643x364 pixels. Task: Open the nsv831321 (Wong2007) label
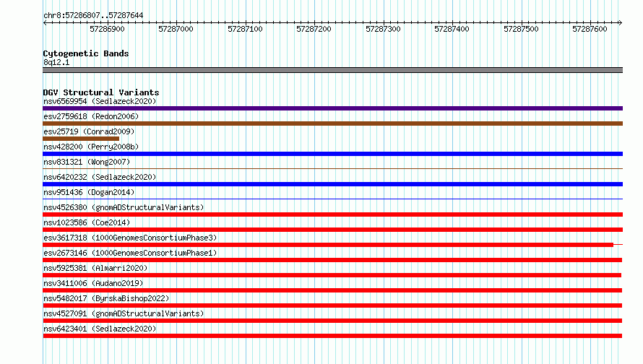[x=87, y=162]
